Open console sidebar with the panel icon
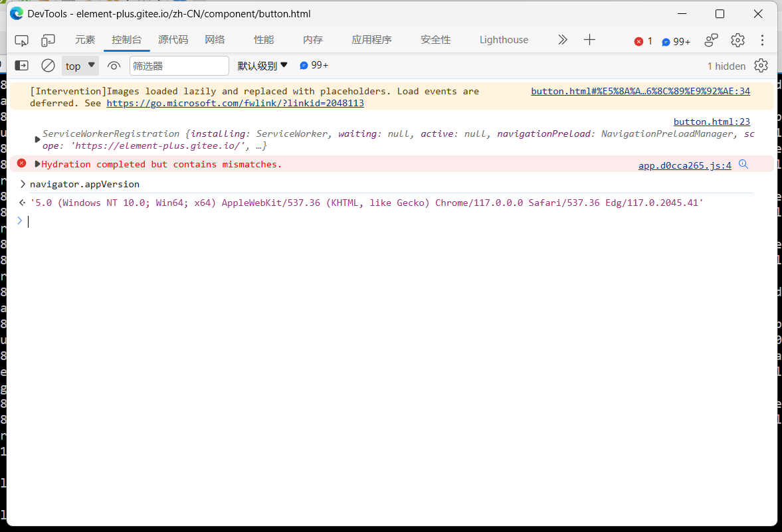Screen dimensions: 782x532 21,65
